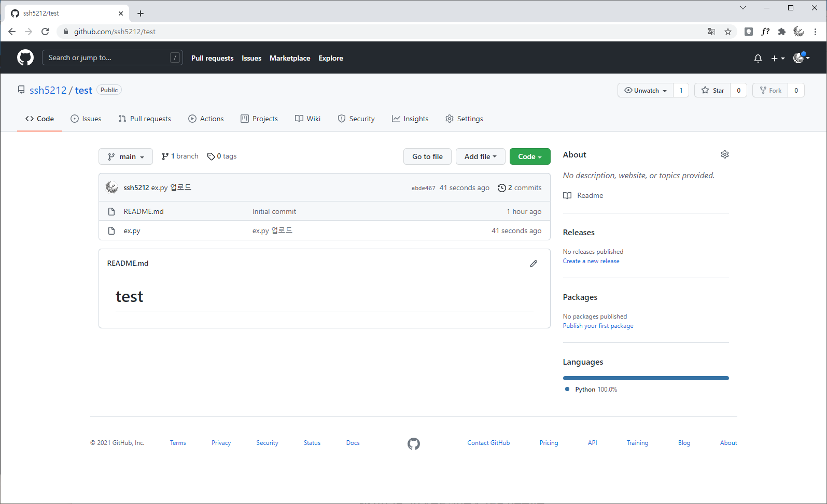827x504 pixels.
Task: Click Explore in the header
Action: click(331, 58)
